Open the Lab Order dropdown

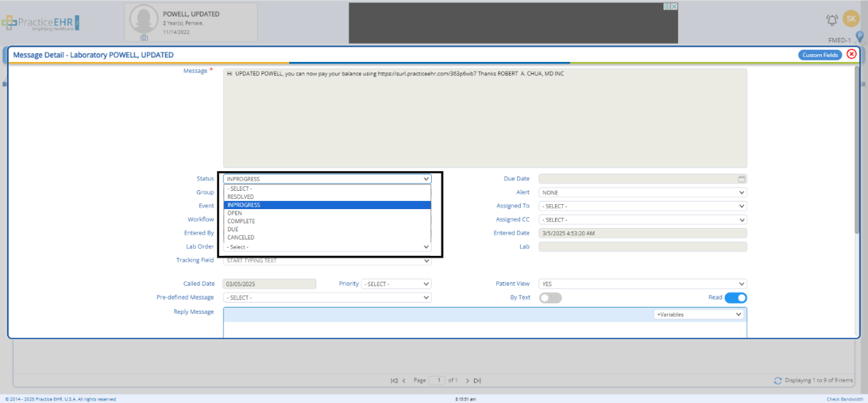click(x=327, y=247)
